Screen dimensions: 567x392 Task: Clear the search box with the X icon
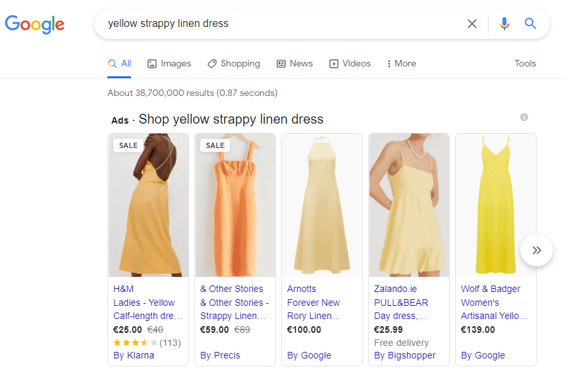[472, 24]
